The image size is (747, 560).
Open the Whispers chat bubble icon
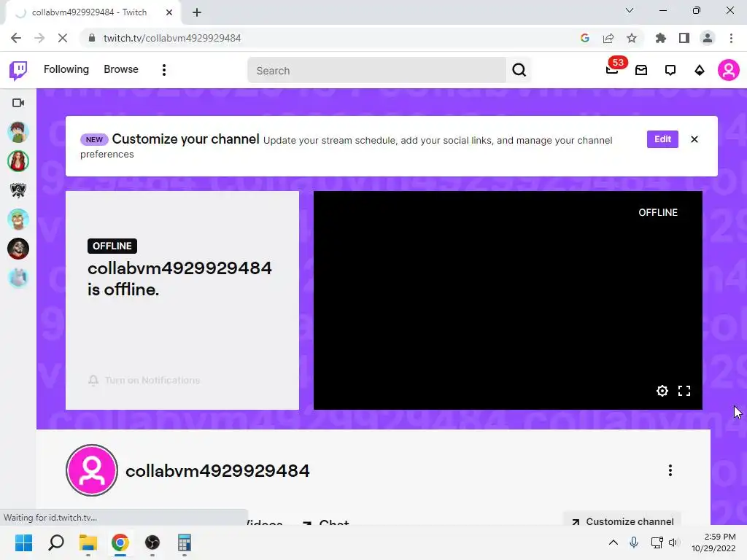pyautogui.click(x=670, y=71)
